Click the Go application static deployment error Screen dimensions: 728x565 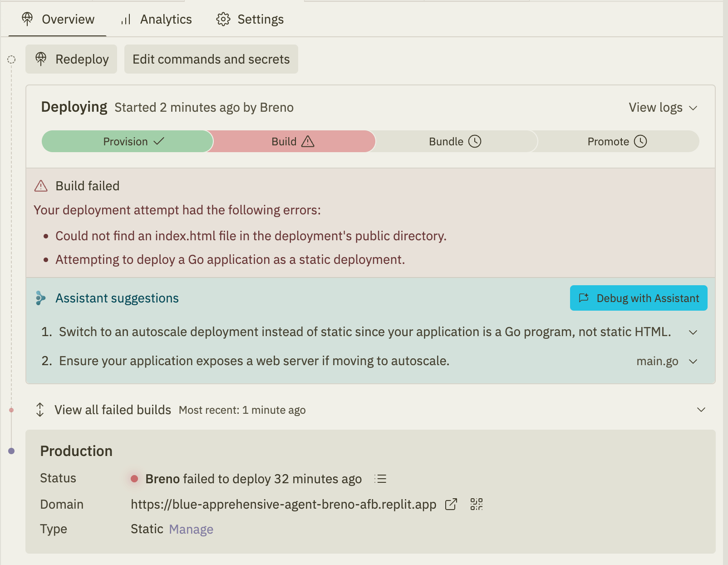pos(230,259)
